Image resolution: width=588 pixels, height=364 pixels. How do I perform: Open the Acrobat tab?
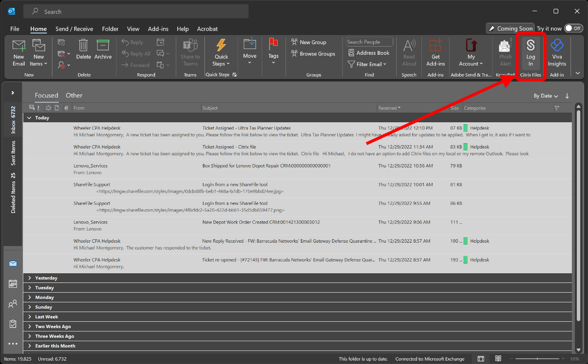coord(207,29)
